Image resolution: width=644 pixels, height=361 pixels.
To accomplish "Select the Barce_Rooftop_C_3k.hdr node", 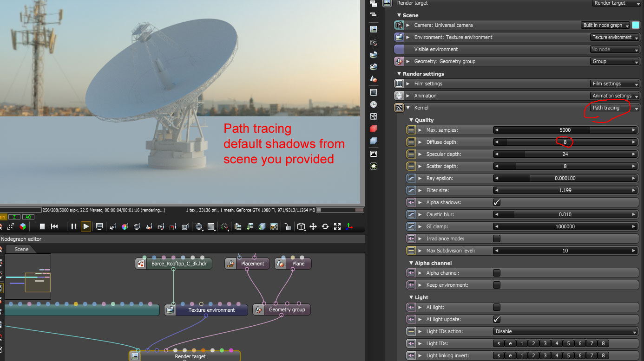I will [174, 264].
